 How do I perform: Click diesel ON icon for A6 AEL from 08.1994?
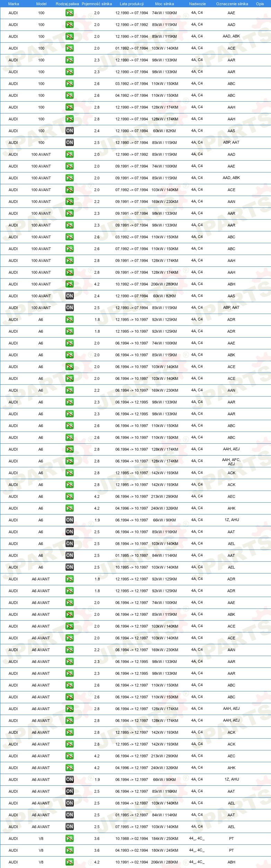(69, 544)
